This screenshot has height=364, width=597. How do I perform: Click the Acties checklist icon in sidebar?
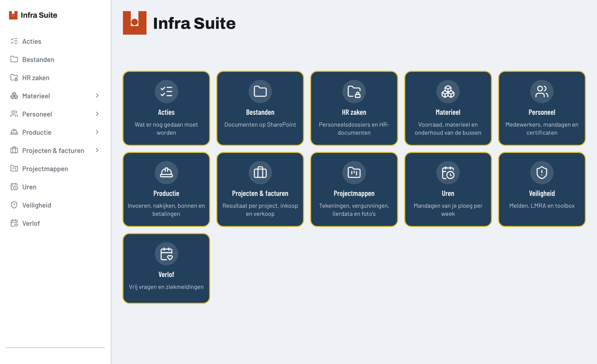click(x=14, y=41)
